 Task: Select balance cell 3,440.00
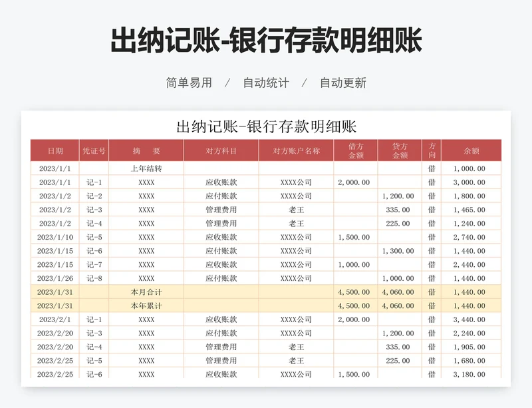point(471,319)
